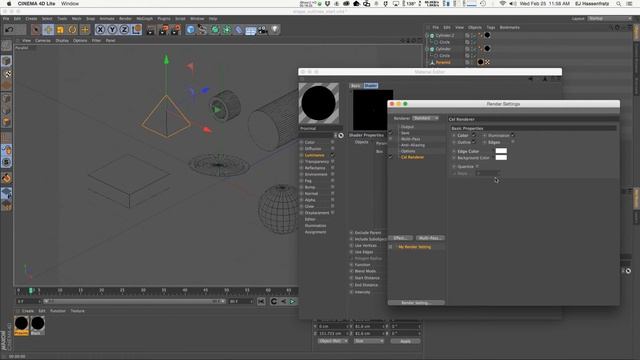Click the Render View clapperboard icon

click(x=151, y=29)
